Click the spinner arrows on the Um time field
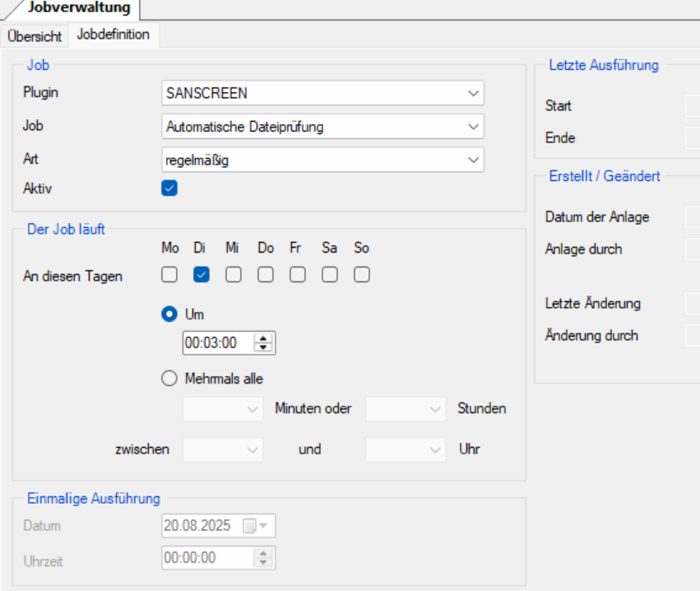 [x=263, y=343]
